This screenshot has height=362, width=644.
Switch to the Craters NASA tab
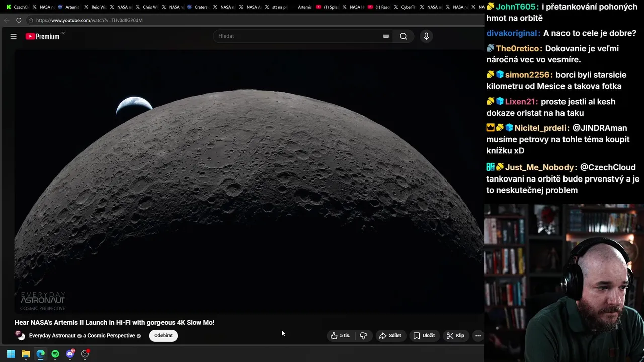[198, 7]
